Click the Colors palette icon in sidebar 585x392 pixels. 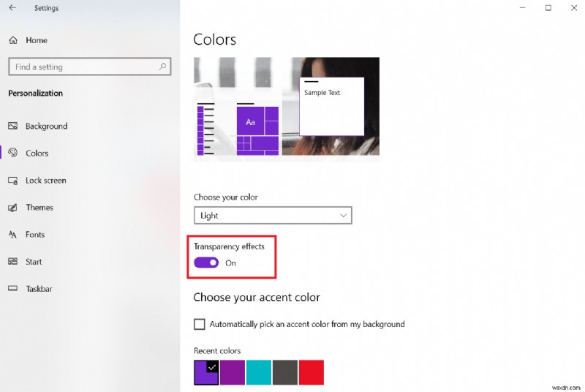coord(12,153)
